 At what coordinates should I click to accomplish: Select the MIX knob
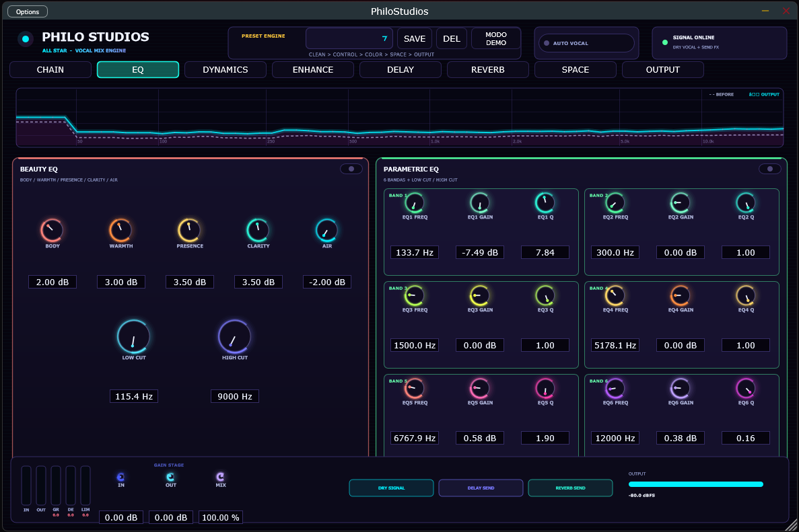[x=220, y=477]
